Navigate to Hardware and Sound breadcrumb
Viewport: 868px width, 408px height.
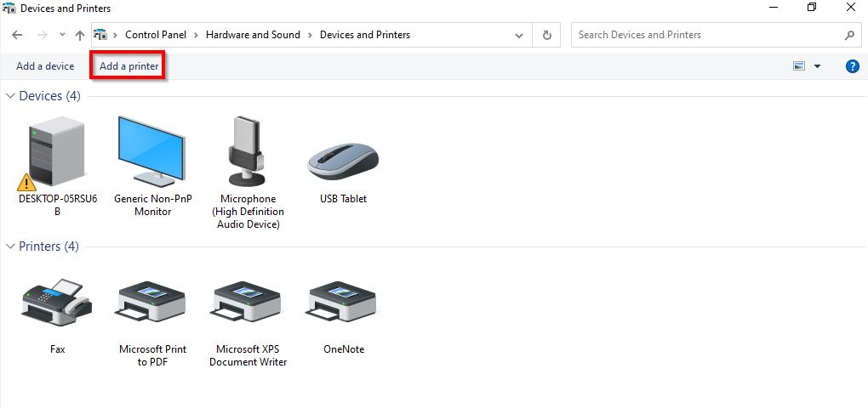(253, 35)
